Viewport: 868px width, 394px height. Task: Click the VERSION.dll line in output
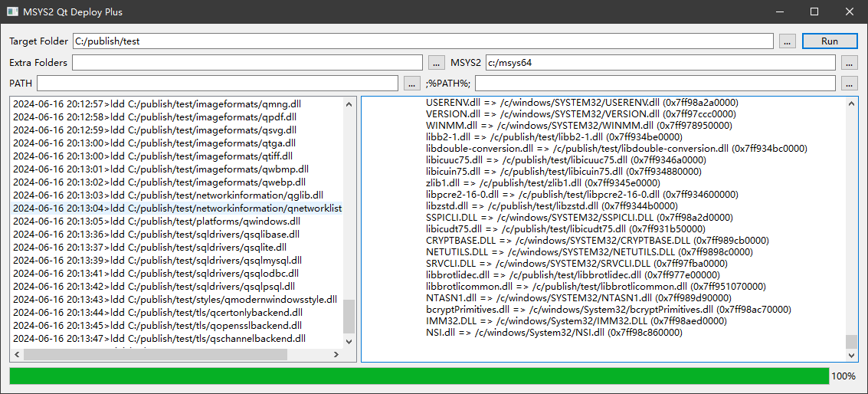tap(581, 114)
